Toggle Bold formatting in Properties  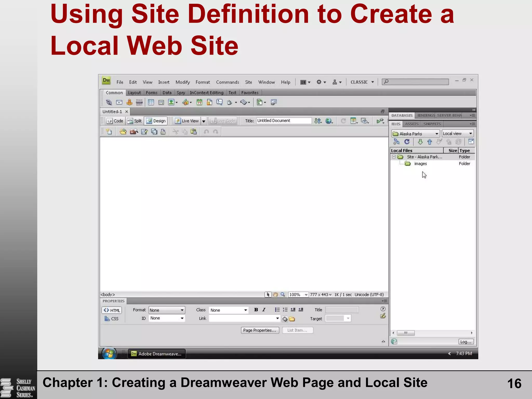pyautogui.click(x=256, y=310)
